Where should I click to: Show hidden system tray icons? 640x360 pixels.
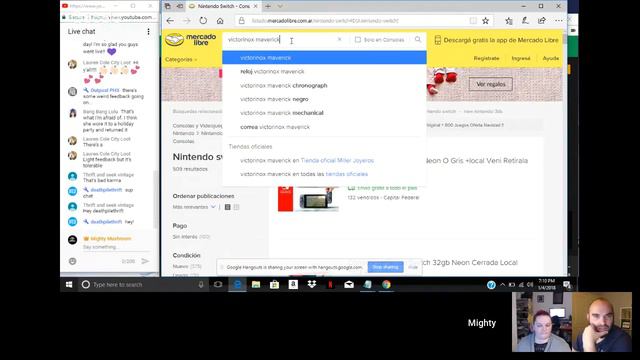(x=502, y=284)
